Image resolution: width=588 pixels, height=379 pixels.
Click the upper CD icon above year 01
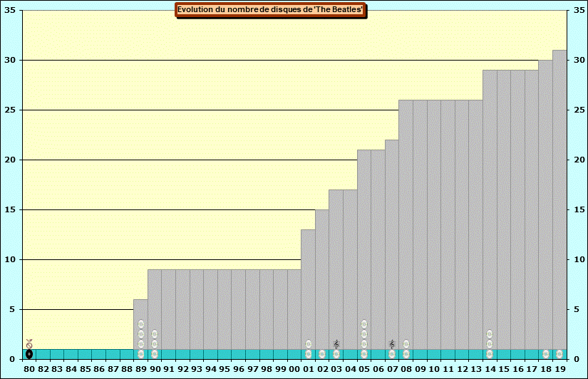click(x=308, y=344)
